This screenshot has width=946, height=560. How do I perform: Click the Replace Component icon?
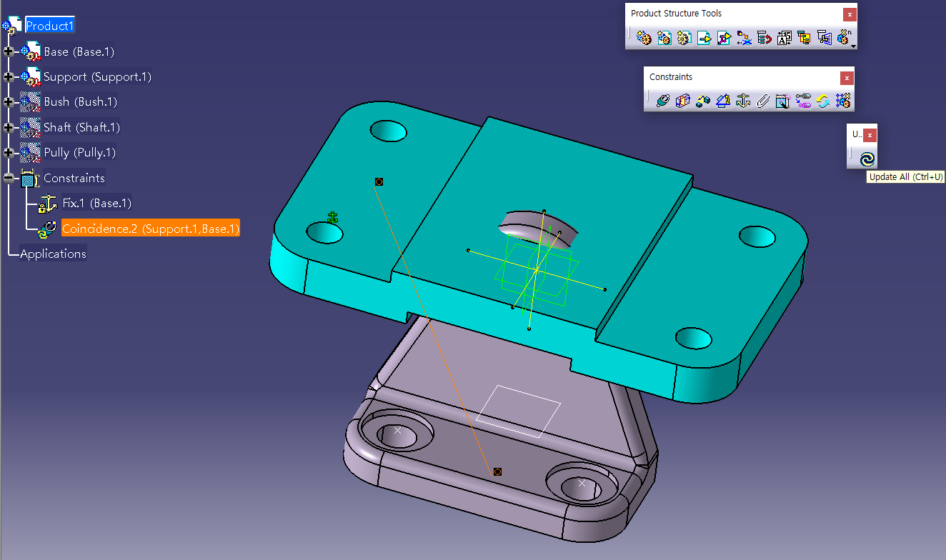pyautogui.click(x=745, y=39)
